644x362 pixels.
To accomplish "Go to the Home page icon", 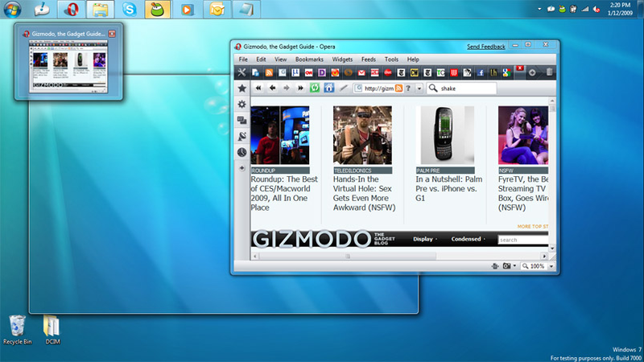I will (x=328, y=88).
